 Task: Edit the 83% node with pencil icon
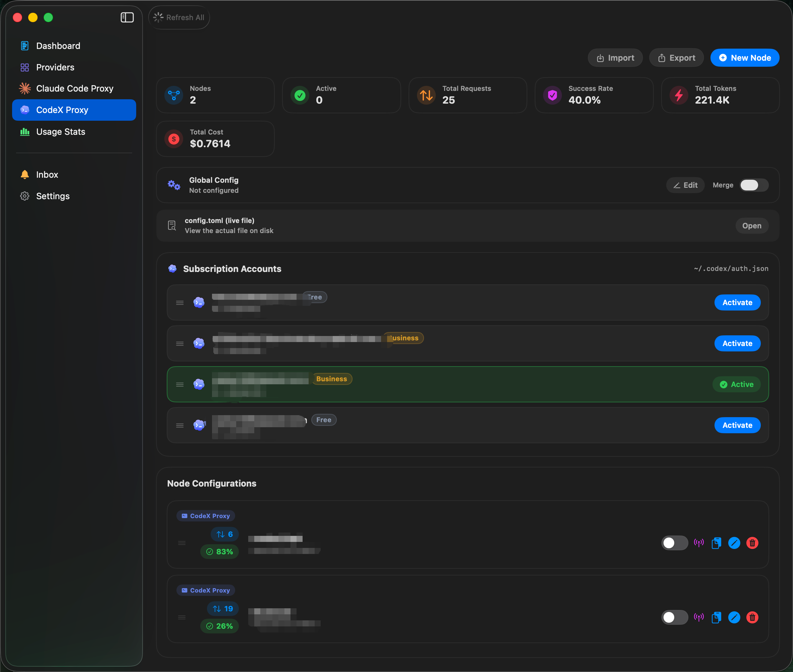click(x=734, y=543)
